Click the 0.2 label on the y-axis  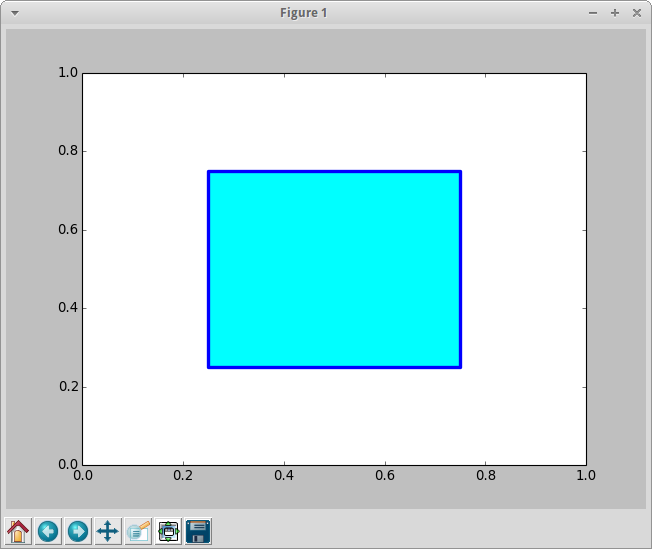click(68, 386)
